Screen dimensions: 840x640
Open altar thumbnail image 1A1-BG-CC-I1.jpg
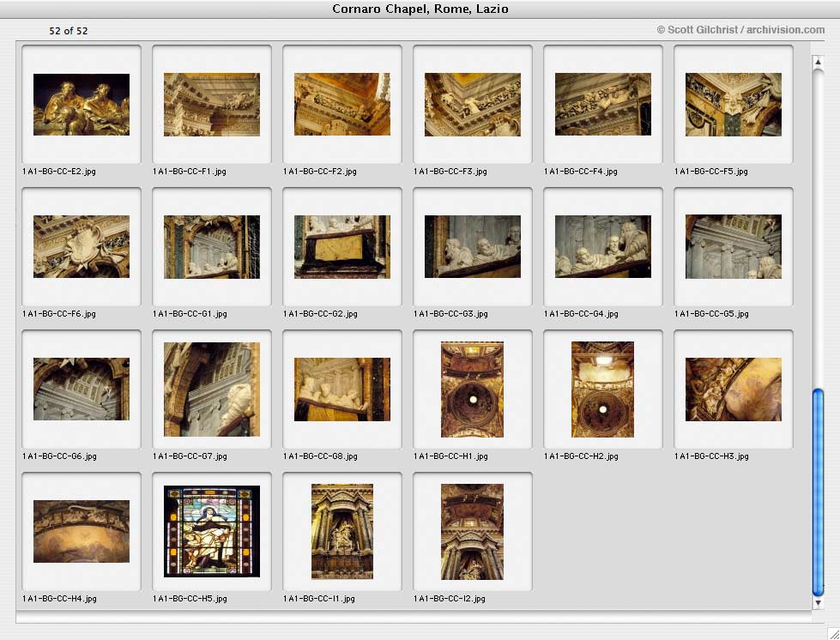(342, 532)
